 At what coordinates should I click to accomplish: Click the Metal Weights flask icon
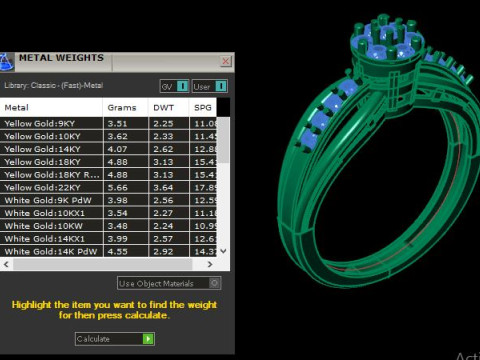pyautogui.click(x=6, y=62)
